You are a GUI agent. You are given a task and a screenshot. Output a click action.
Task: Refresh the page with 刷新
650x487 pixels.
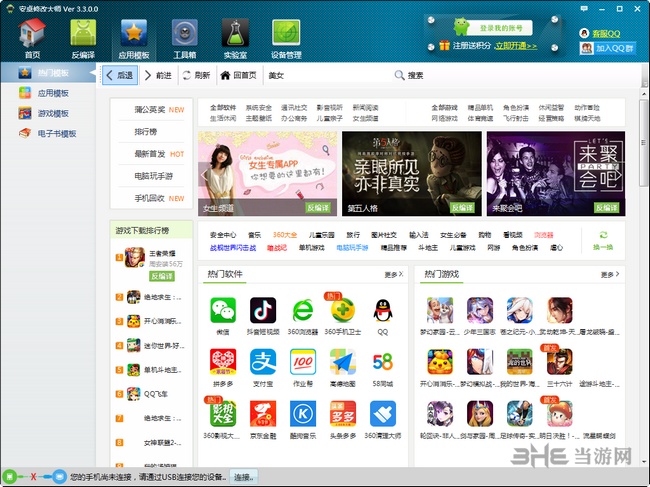click(196, 75)
